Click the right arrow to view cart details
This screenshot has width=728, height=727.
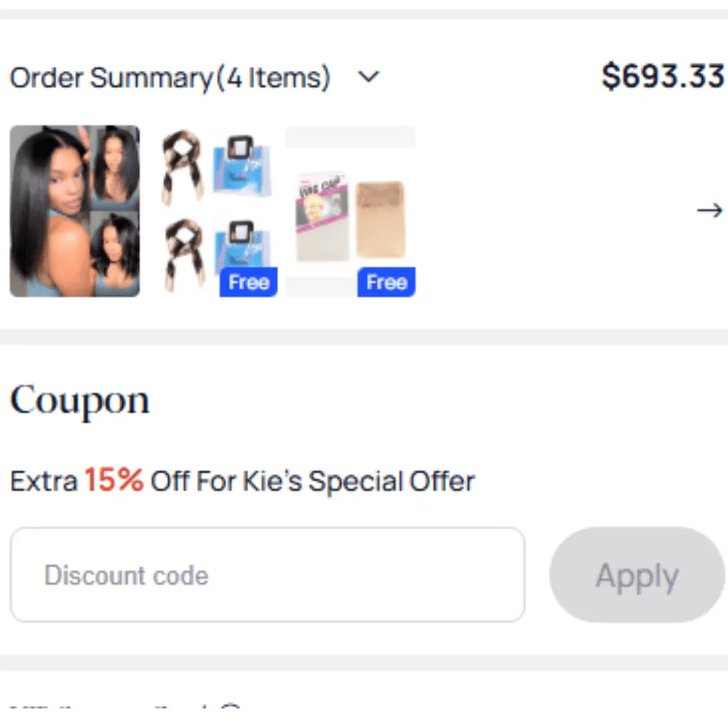(x=710, y=211)
